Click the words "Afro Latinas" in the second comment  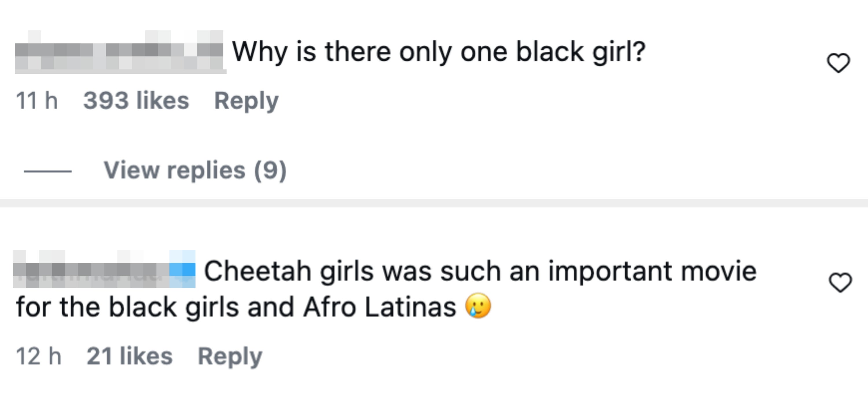click(379, 307)
